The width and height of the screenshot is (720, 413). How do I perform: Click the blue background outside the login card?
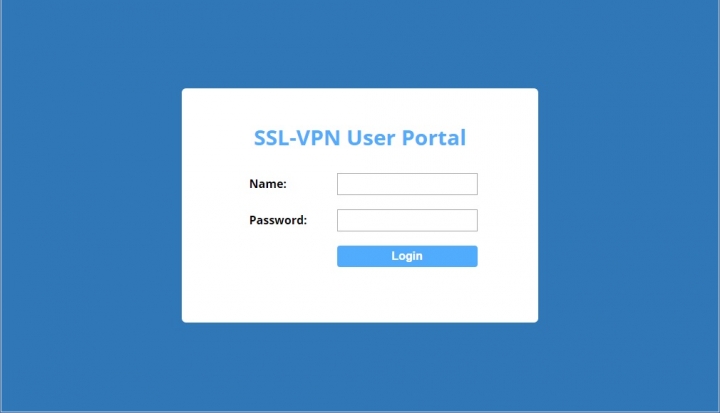point(92,207)
